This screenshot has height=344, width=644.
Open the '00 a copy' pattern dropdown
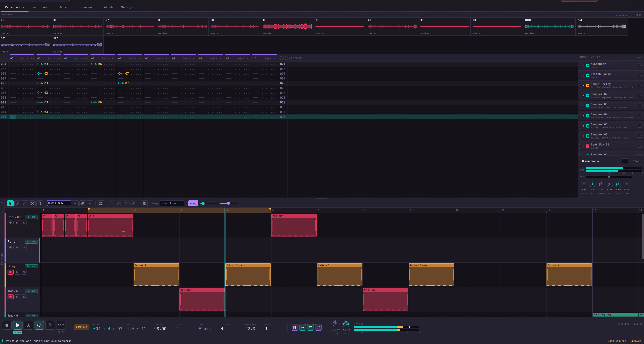pyautogui.click(x=59, y=203)
